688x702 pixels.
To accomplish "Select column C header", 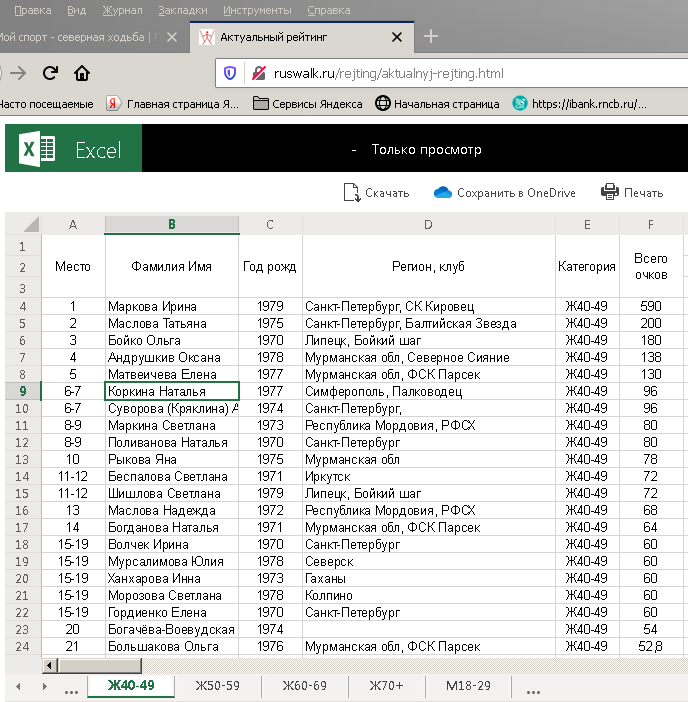I will click(270, 224).
